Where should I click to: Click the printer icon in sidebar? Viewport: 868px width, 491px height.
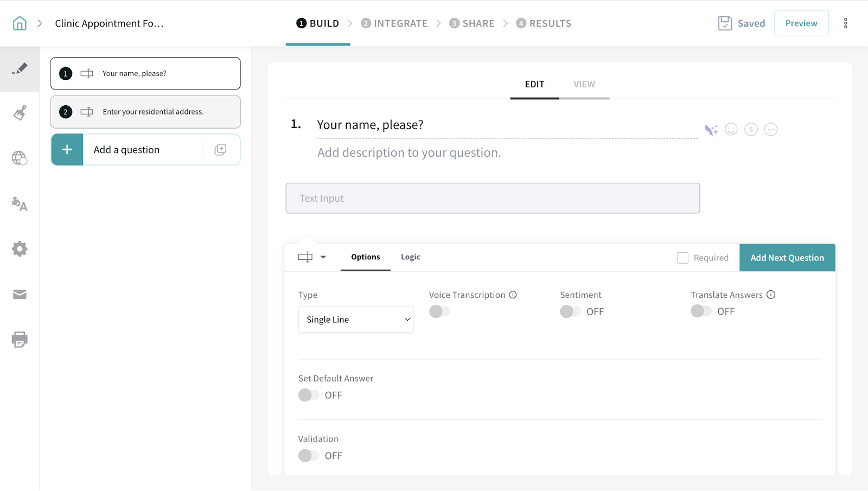tap(20, 340)
